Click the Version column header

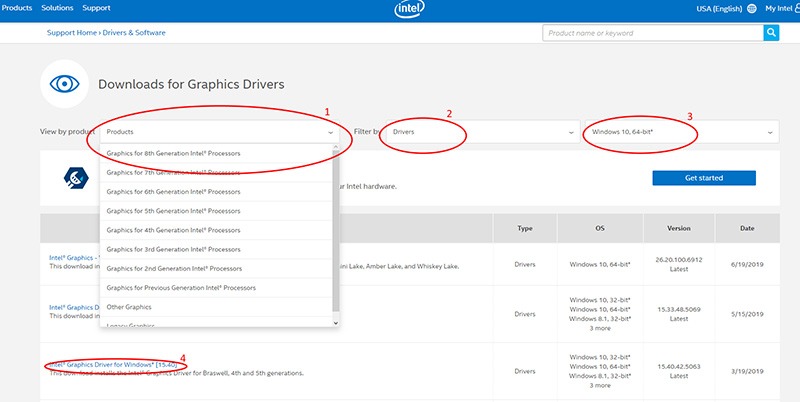[679, 229]
